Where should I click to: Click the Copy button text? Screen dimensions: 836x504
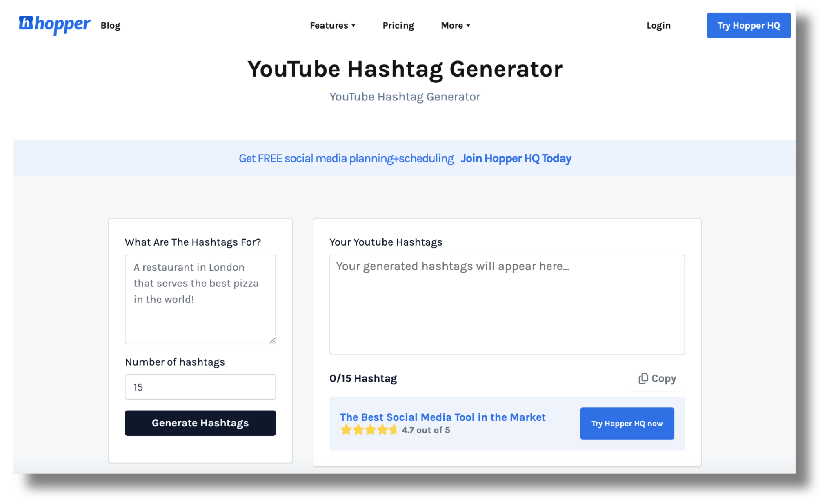[663, 379]
